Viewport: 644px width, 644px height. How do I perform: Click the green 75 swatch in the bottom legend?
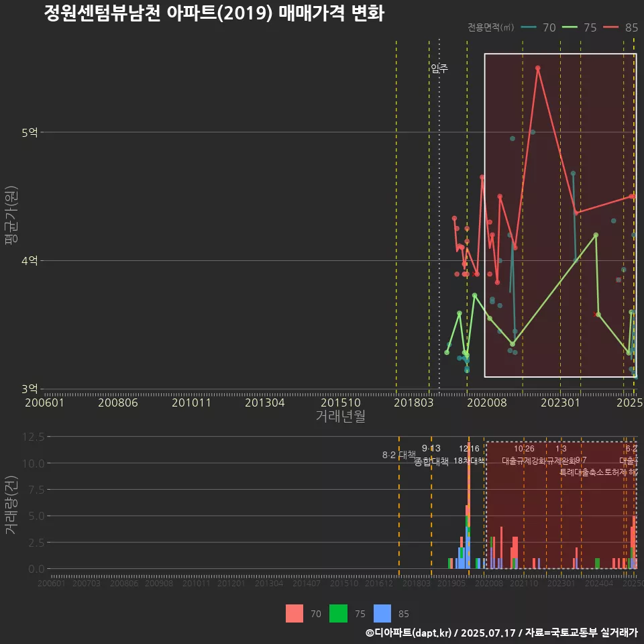(338, 614)
